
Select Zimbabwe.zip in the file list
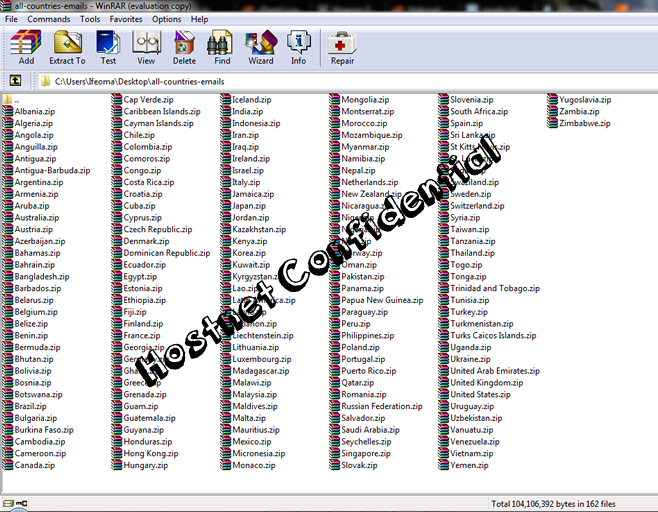pos(585,124)
